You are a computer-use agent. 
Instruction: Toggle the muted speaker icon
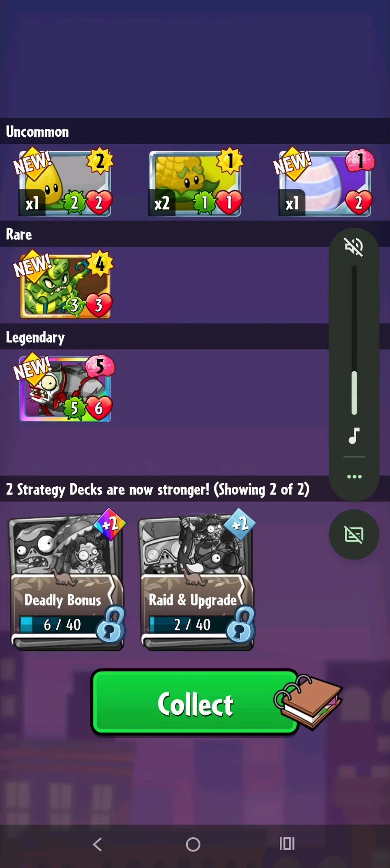[x=354, y=247]
